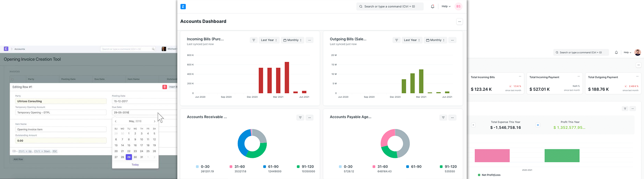Click filter icon on Accounts Receivable chart
The width and height of the screenshot is (644, 179).
(300, 118)
